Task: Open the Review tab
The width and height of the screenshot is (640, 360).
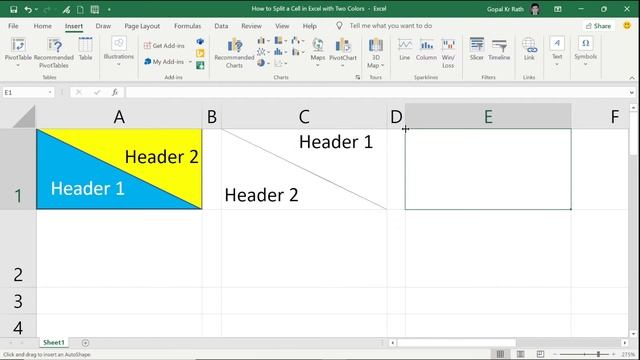Action: pyautogui.click(x=251, y=26)
